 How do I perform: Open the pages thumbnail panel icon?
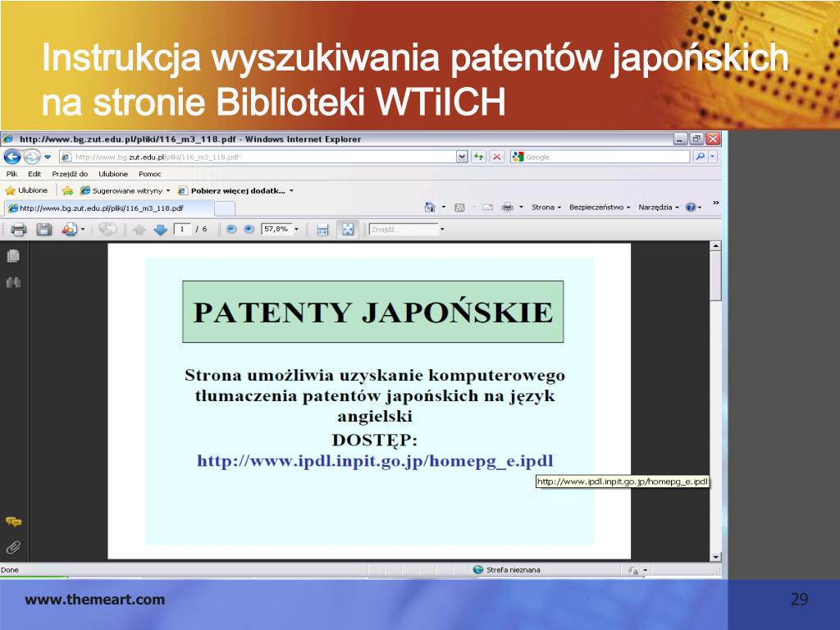tap(13, 256)
